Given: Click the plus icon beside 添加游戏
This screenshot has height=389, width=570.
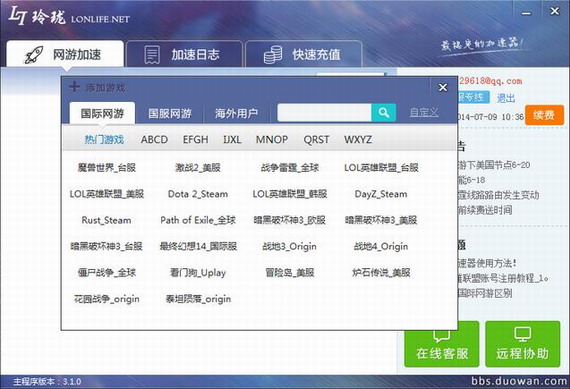Looking at the screenshot, I should click(74, 87).
